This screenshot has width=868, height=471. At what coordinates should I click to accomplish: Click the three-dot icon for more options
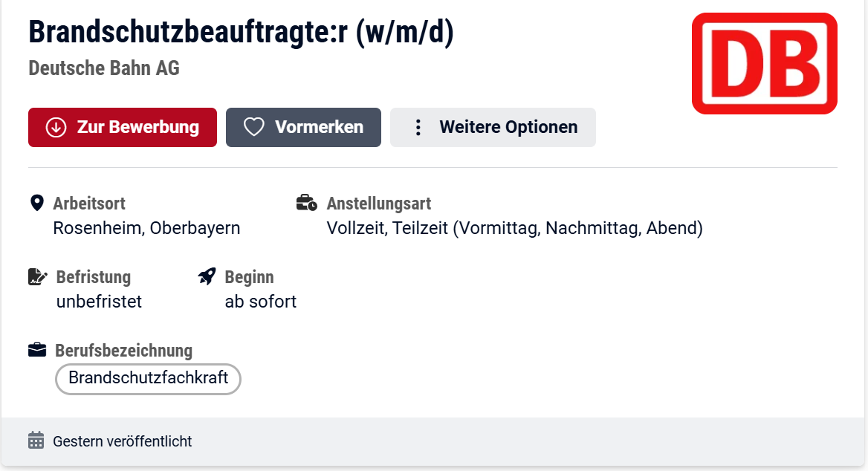click(x=418, y=127)
